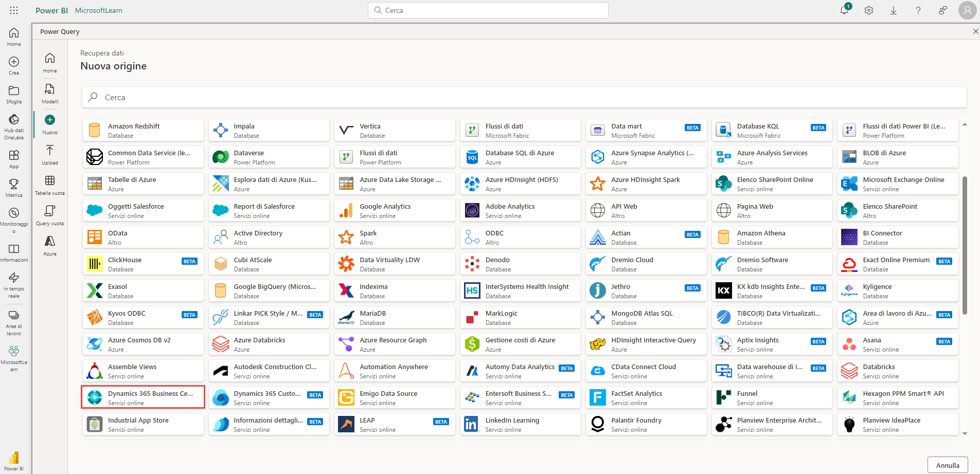The height and width of the screenshot is (474, 980).
Task: Close the Power Query dialog
Action: 975,31
